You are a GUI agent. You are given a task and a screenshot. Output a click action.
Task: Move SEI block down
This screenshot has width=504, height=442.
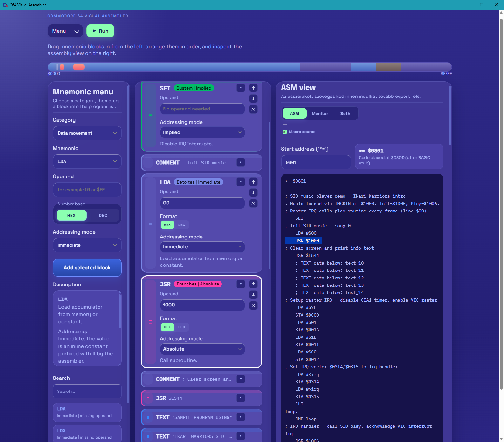[x=253, y=98]
